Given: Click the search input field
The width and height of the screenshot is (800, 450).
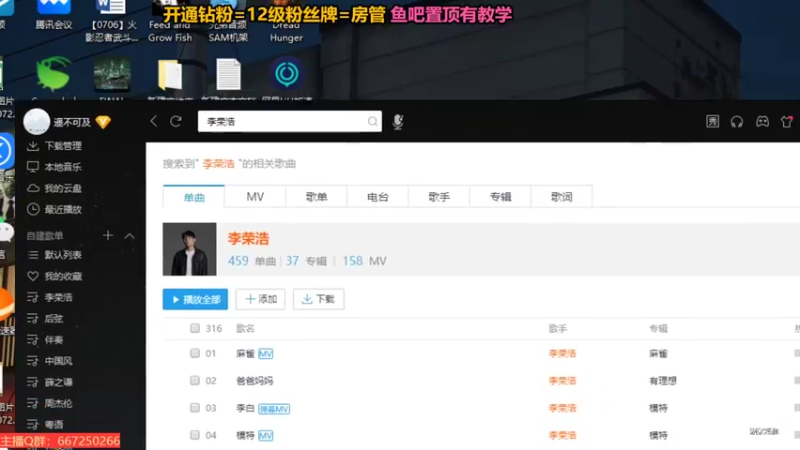Looking at the screenshot, I should (289, 121).
